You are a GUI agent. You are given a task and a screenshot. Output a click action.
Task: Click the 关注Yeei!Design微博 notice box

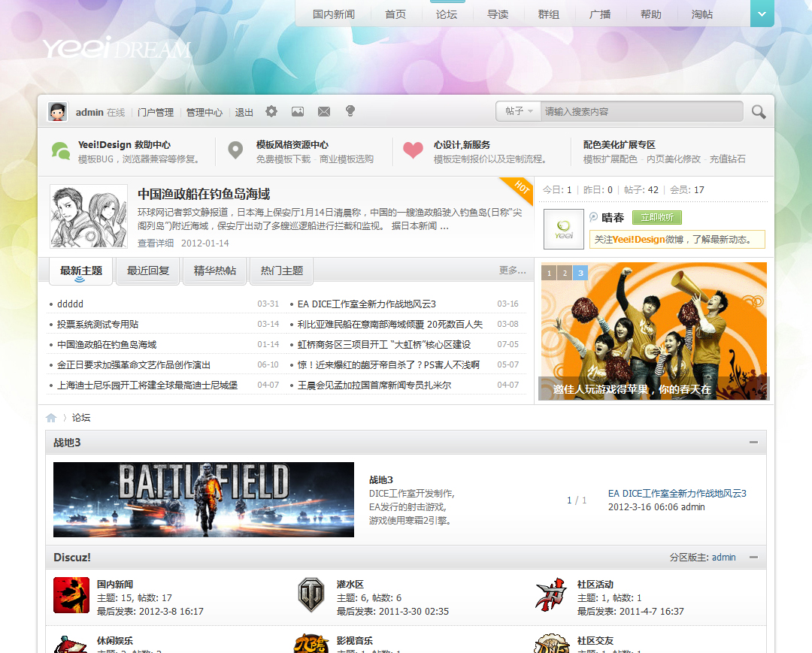[x=677, y=240]
